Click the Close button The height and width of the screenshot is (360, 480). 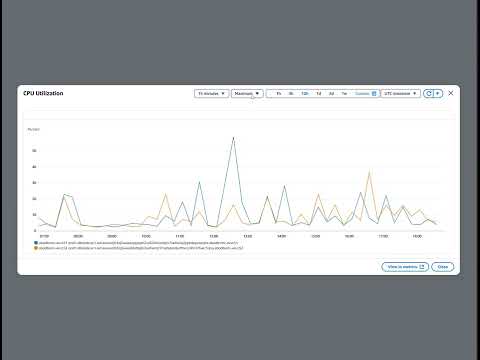pos(443,267)
